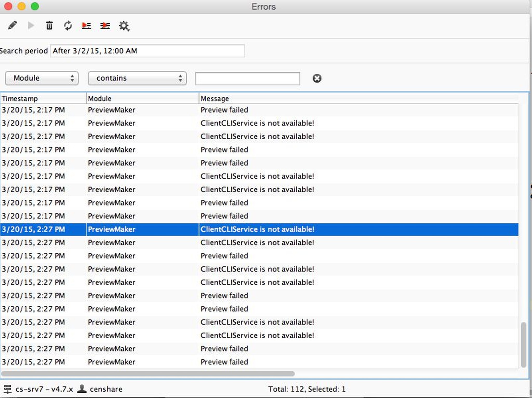Click the empty filter value text field

click(247, 78)
